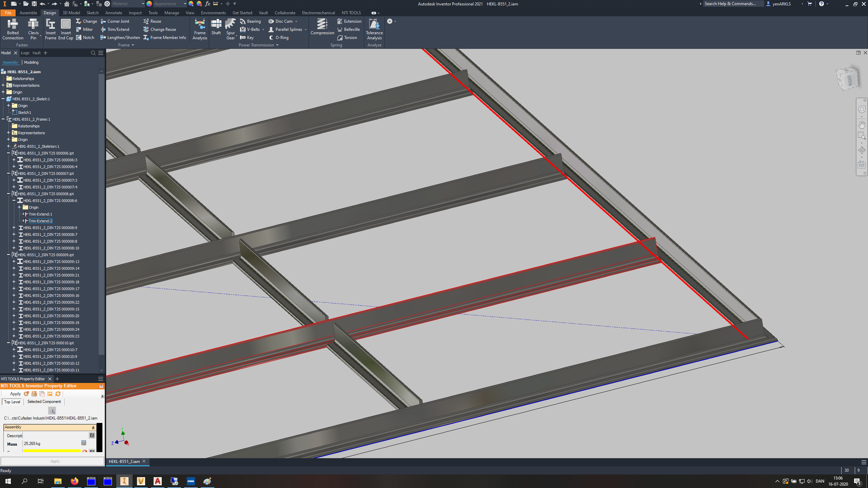Open the Parallel Splines dropdown
Screen dimensions: 868x488
tap(305, 29)
